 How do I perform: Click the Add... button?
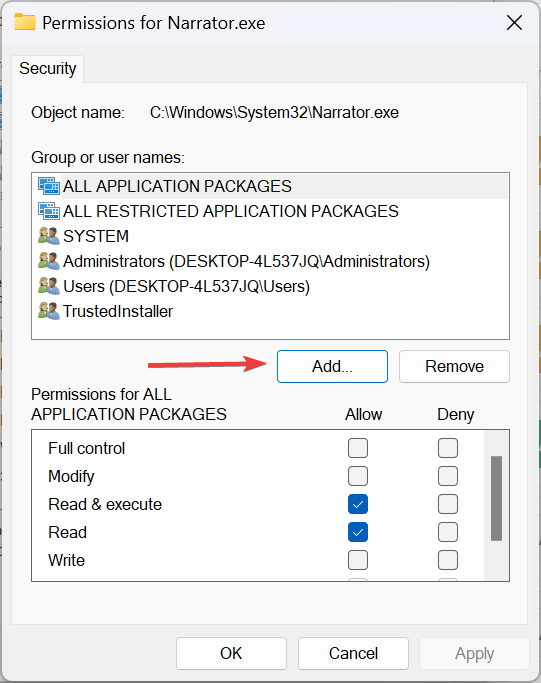pos(332,366)
